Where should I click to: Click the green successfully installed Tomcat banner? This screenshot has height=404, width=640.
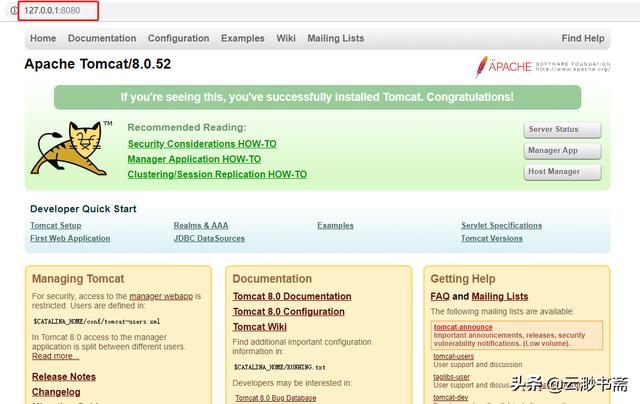tap(317, 97)
